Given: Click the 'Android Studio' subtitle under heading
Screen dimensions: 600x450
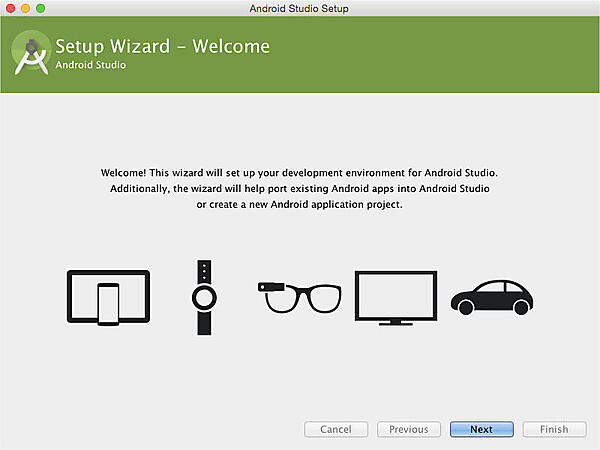Looking at the screenshot, I should pyautogui.click(x=91, y=65).
